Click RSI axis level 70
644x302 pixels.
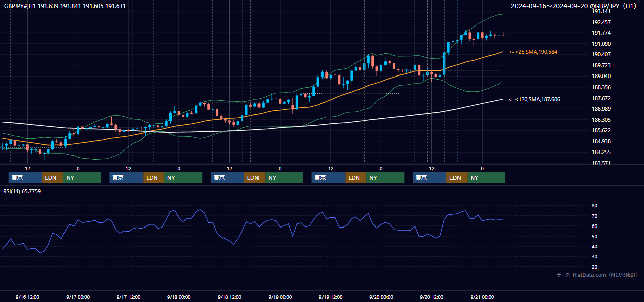coord(594,216)
